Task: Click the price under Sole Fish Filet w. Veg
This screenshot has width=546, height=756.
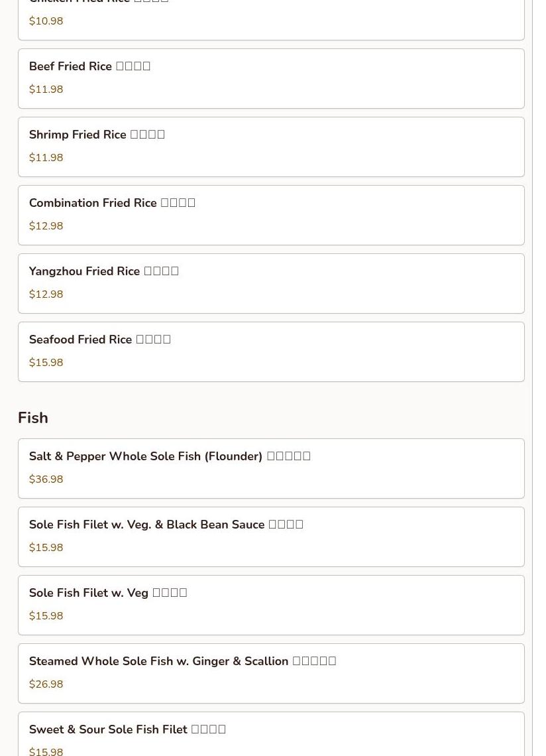Action: point(46,616)
